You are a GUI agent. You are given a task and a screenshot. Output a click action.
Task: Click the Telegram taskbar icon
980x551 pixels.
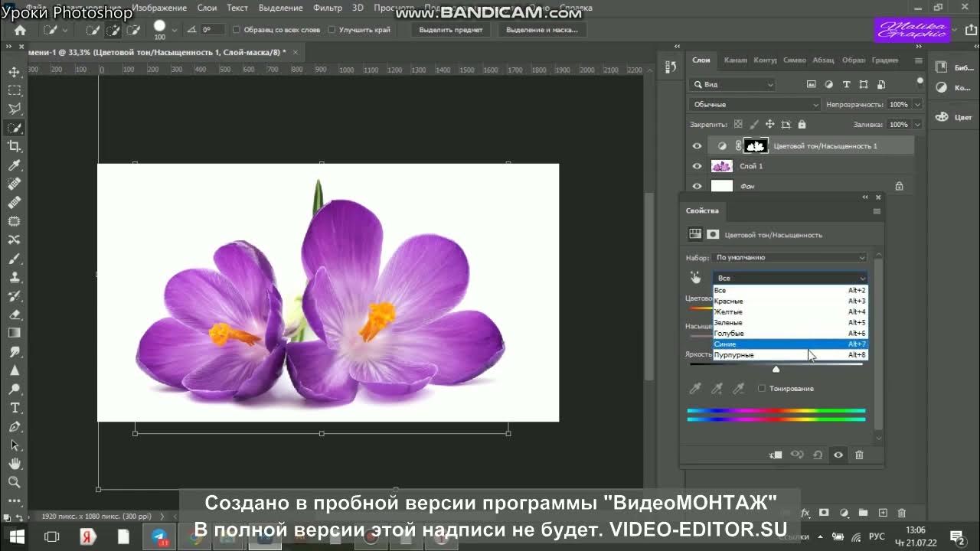(159, 536)
